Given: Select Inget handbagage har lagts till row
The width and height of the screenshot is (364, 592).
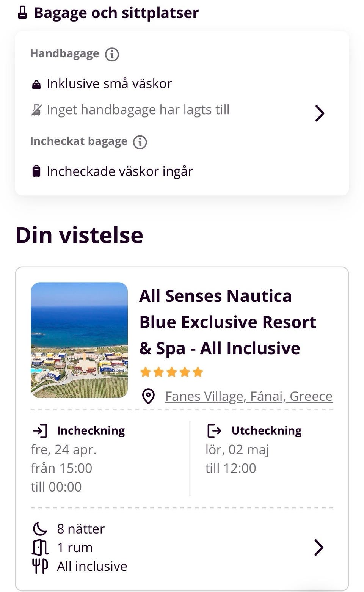Looking at the screenshot, I should point(138,110).
